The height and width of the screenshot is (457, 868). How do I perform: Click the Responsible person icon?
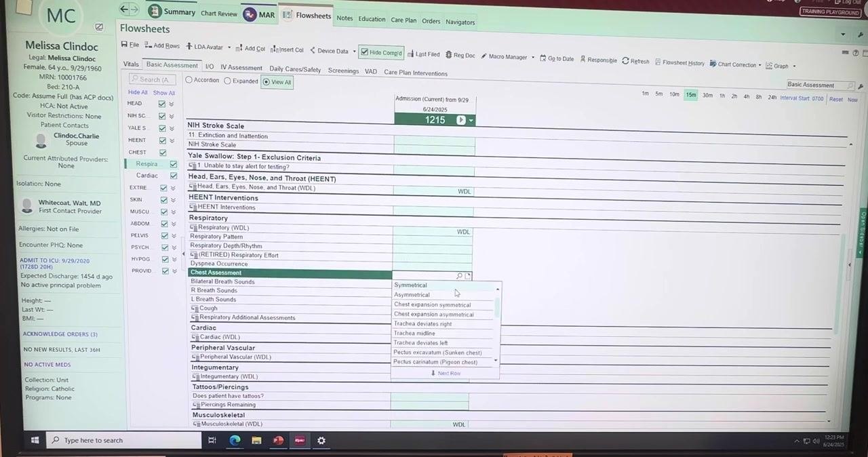tap(583, 59)
